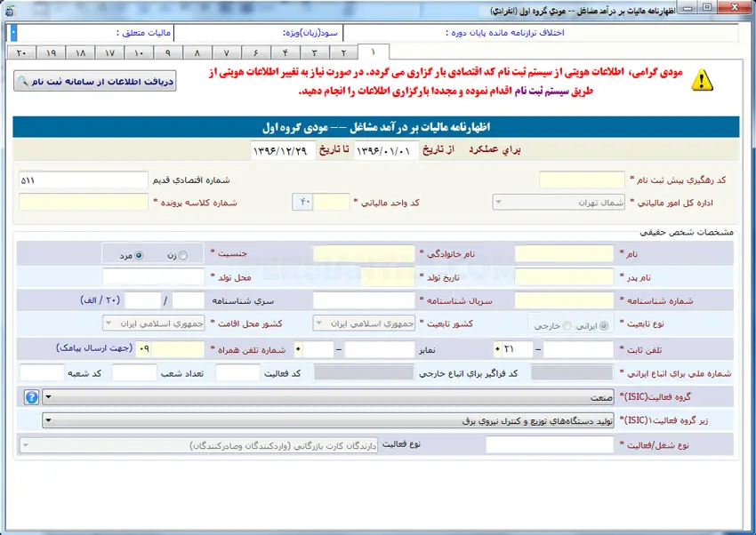This screenshot has width=756, height=535.
Task: Click the blue help icon beside ISIC group
Action: pyautogui.click(x=31, y=397)
